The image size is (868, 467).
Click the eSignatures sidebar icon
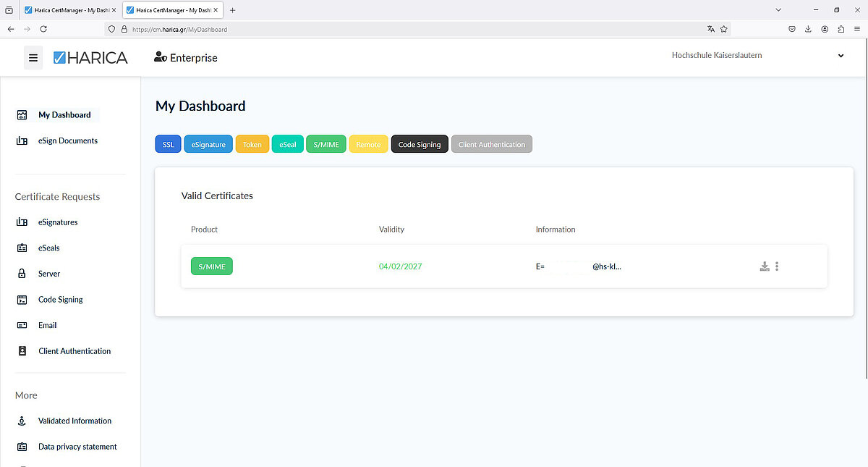(22, 222)
